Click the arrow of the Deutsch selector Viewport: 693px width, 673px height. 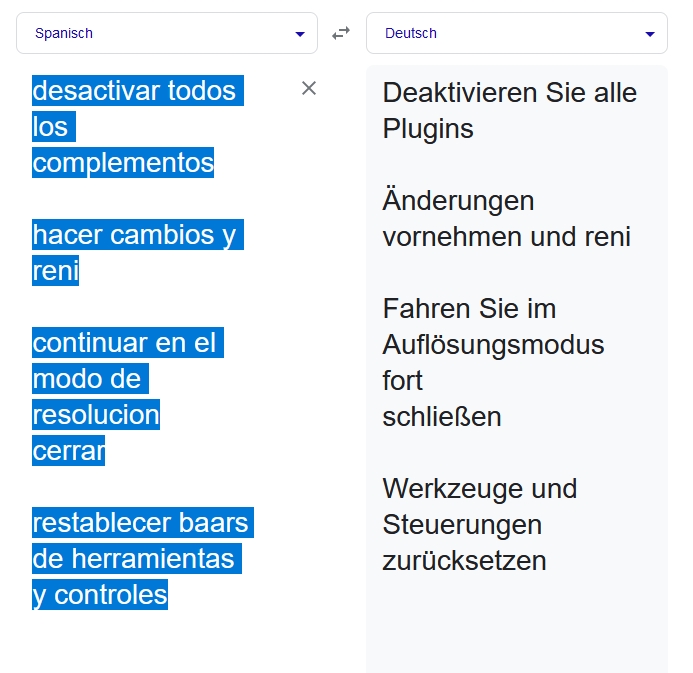click(650, 34)
